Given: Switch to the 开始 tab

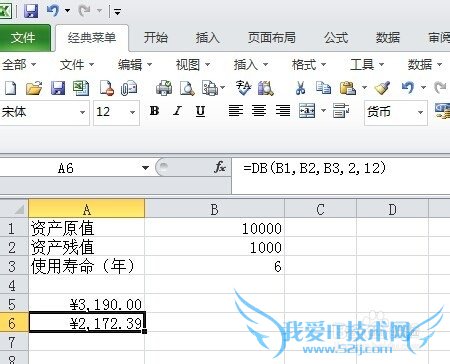Looking at the screenshot, I should [155, 38].
